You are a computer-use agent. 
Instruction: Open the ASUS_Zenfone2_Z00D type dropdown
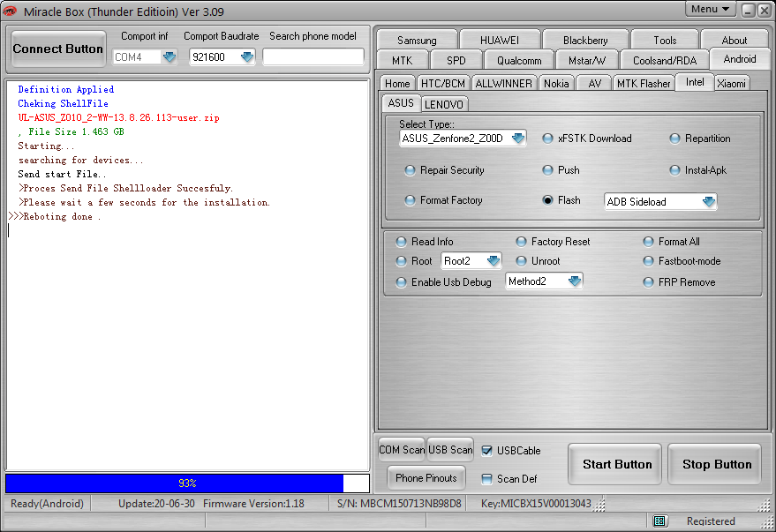518,138
